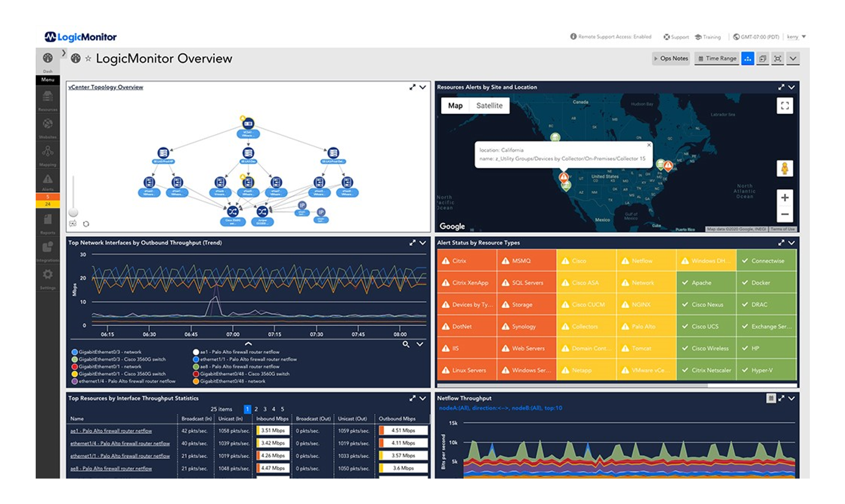This screenshot has height=504, width=845.
Task: Collapse the throughput legend with up chevron
Action: pos(248,344)
